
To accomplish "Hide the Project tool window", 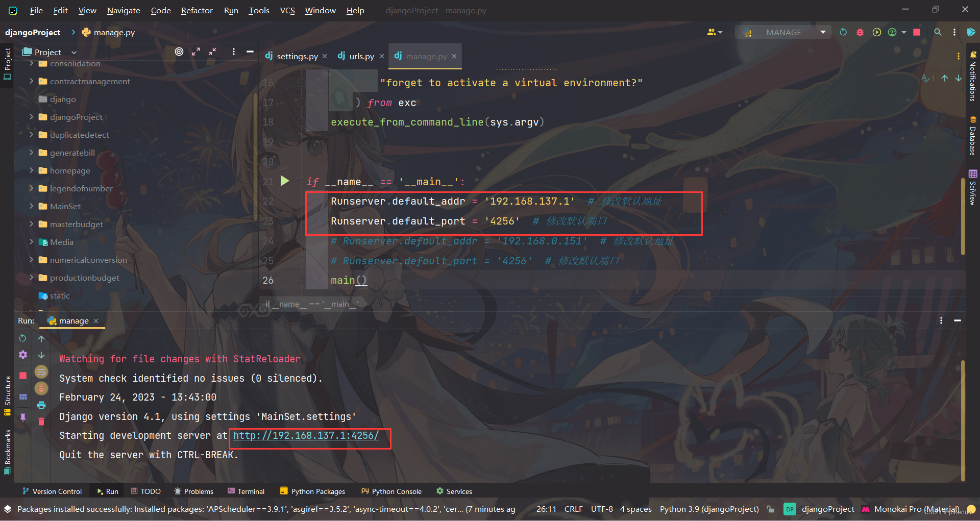I will point(250,52).
